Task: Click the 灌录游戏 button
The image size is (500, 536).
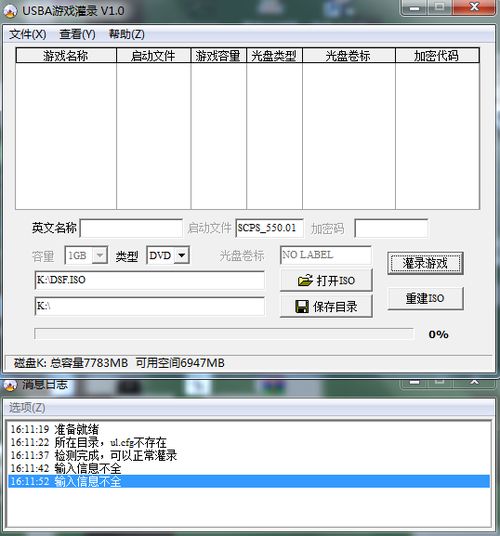Action: pyautogui.click(x=425, y=263)
